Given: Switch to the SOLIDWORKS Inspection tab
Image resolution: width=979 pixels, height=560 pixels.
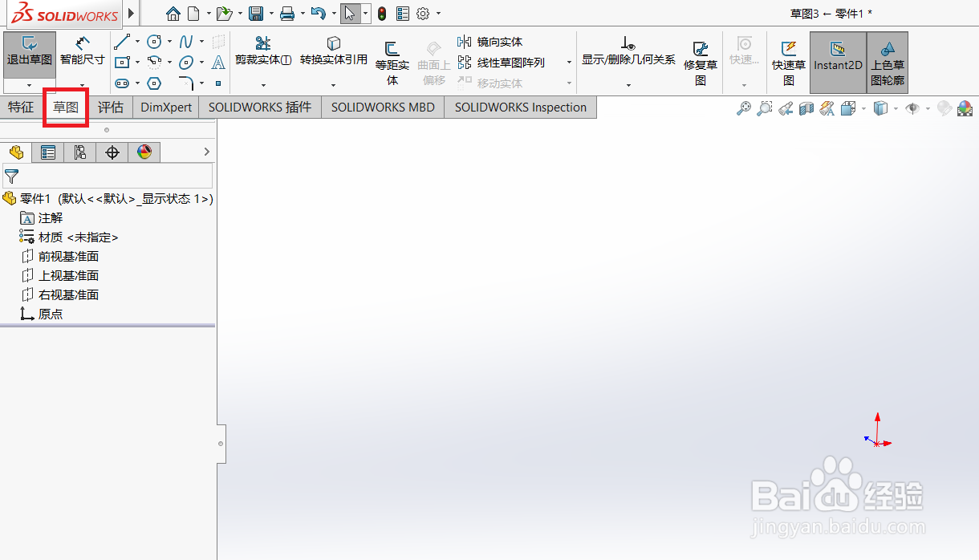Looking at the screenshot, I should [x=521, y=107].
